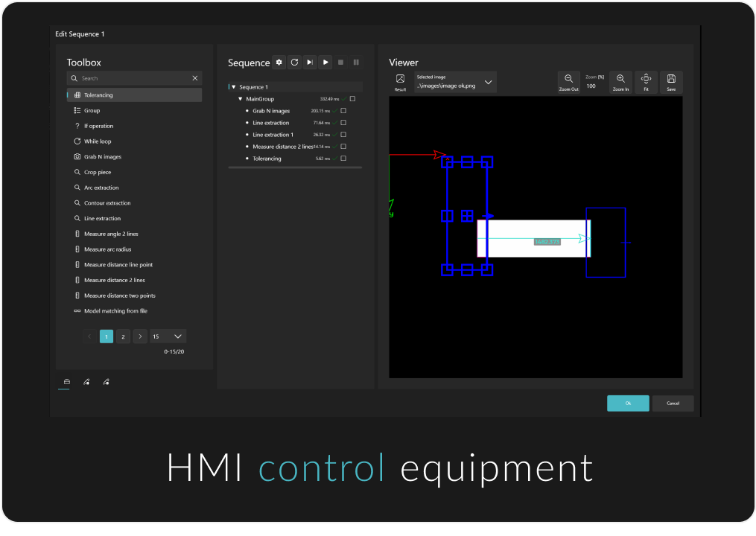The height and width of the screenshot is (536, 756).
Task: Select the Tolerancing tool in Toolbox
Action: coord(135,95)
